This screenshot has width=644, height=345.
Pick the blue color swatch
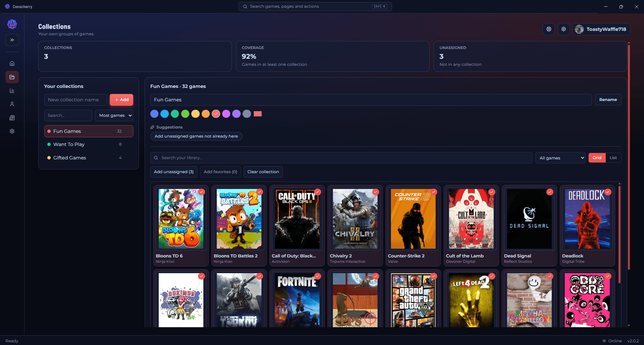coord(154,114)
